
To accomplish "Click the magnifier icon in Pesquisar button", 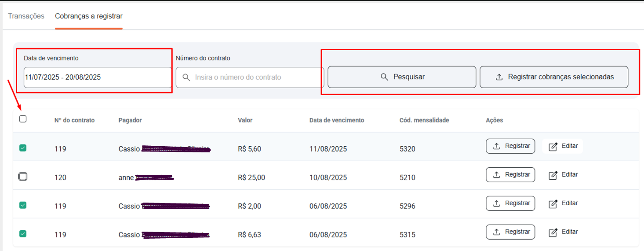I will [x=384, y=77].
